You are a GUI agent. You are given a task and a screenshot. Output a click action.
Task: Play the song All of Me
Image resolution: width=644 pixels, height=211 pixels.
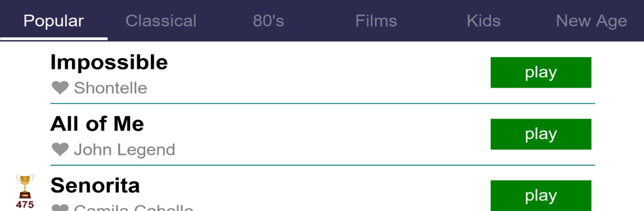[541, 134]
